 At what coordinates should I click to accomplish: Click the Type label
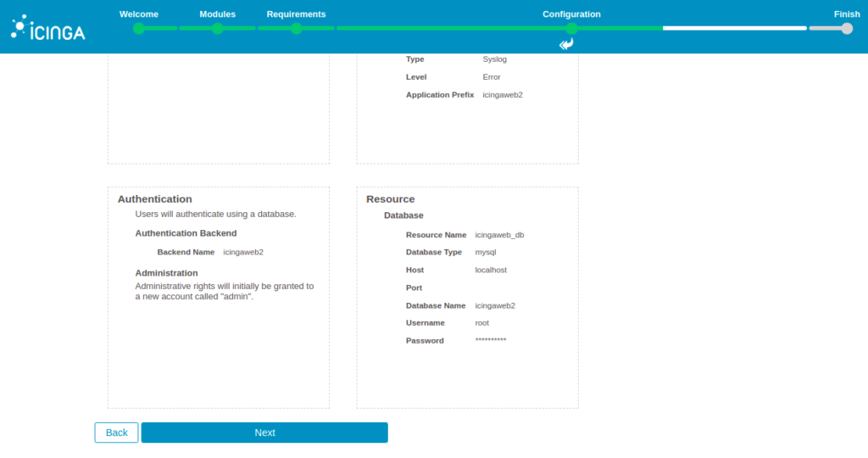(x=415, y=59)
